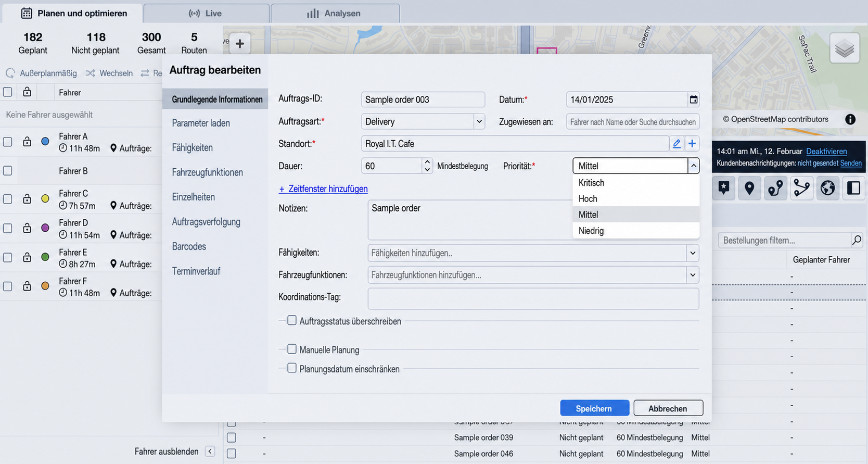Select the globe view map tool
This screenshot has height=464, width=868.
tap(827, 188)
